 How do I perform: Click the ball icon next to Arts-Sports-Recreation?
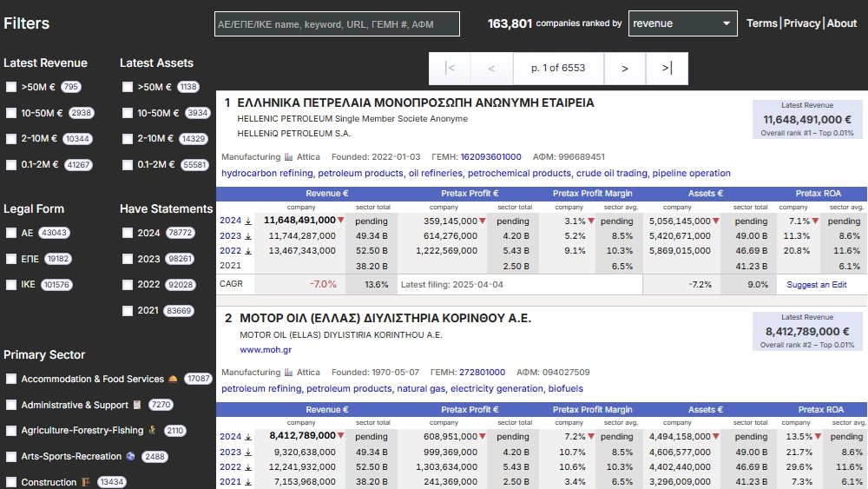click(x=130, y=456)
